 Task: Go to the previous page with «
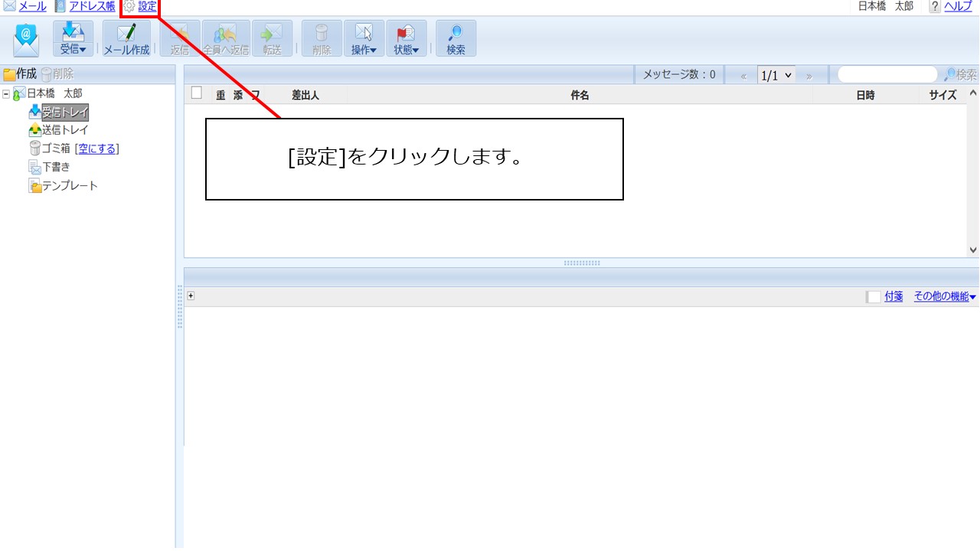point(743,76)
